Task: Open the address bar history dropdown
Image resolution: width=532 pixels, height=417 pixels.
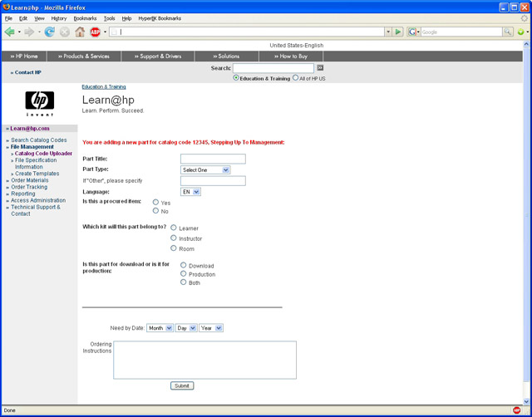Action: click(388, 32)
